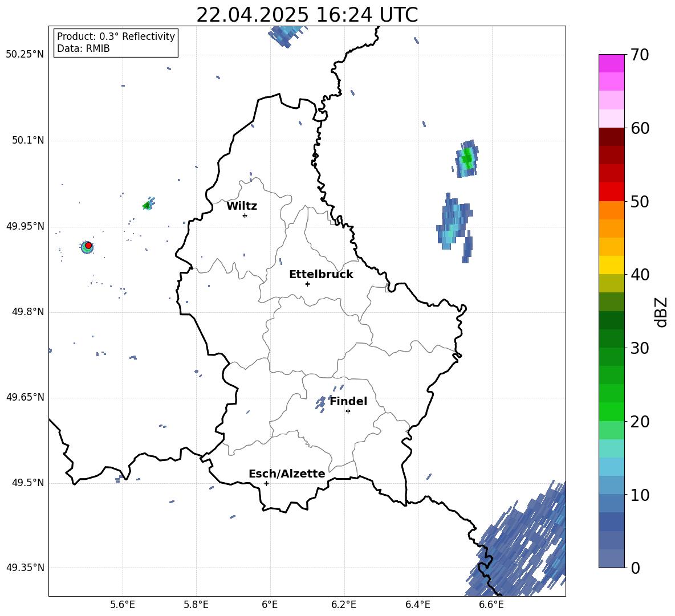Screen dimensions: 675x616
Task: Click the Findel city label
Action: pyautogui.click(x=348, y=401)
